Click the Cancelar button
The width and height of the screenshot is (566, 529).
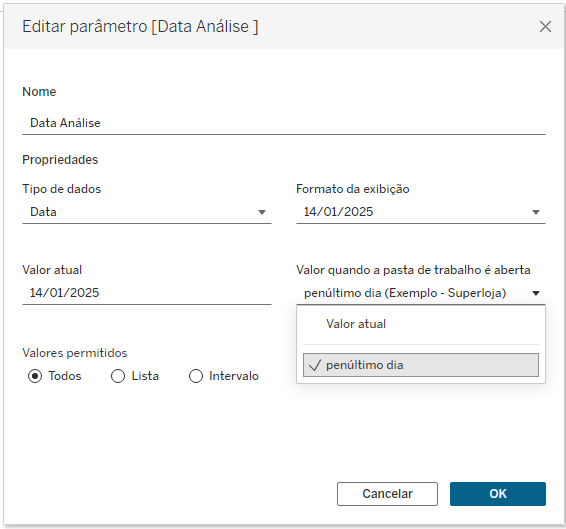(387, 494)
